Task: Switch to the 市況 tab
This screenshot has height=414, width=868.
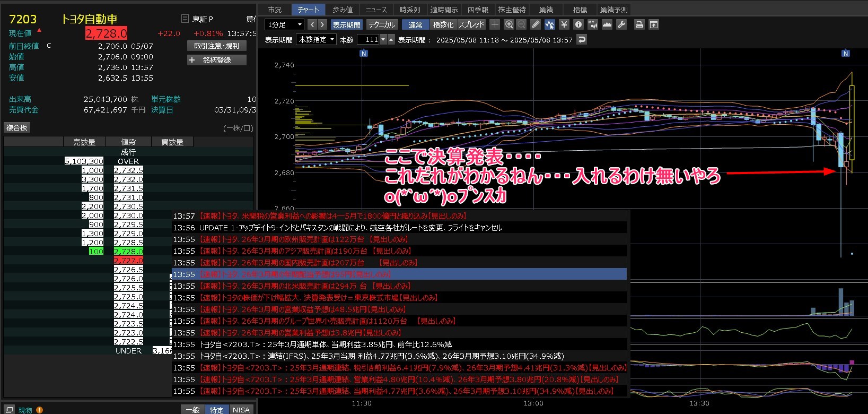Action: point(275,10)
